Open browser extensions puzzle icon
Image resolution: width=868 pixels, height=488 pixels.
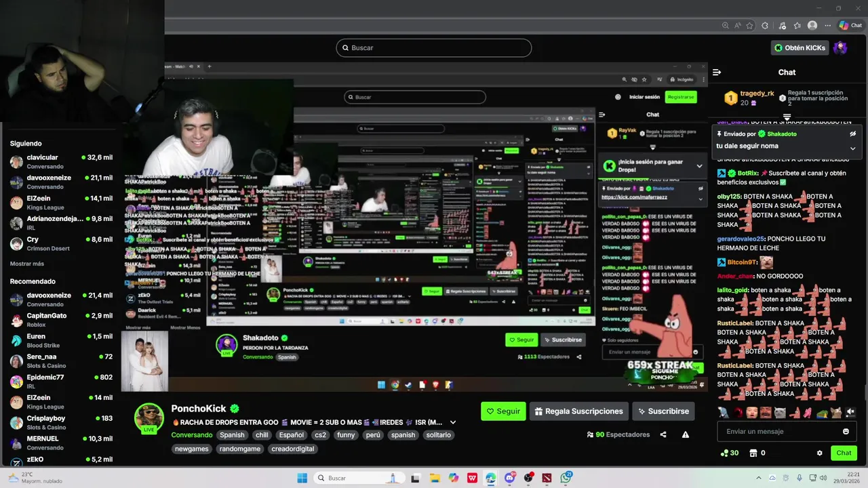click(765, 26)
